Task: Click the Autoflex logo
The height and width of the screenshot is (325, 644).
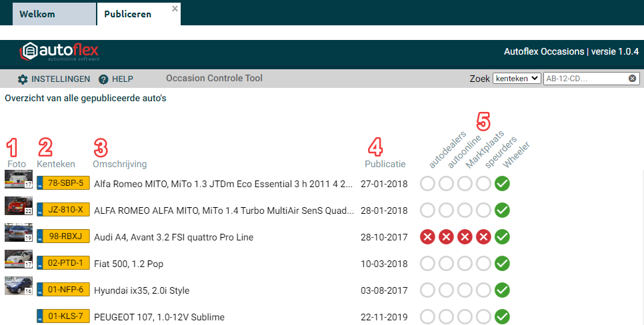Action: point(60,52)
